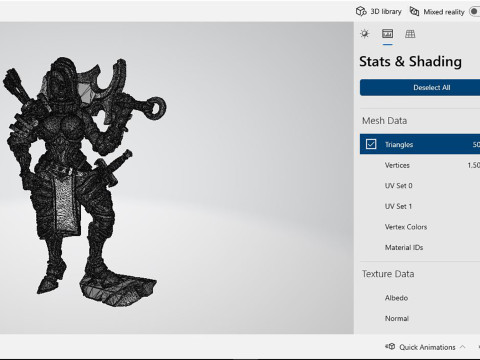Uncheck the Triangles checkbox
Image resolution: width=480 pixels, height=360 pixels.
[x=371, y=144]
